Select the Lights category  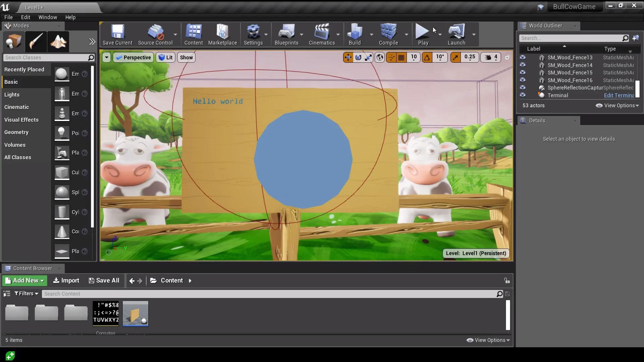pos(12,95)
